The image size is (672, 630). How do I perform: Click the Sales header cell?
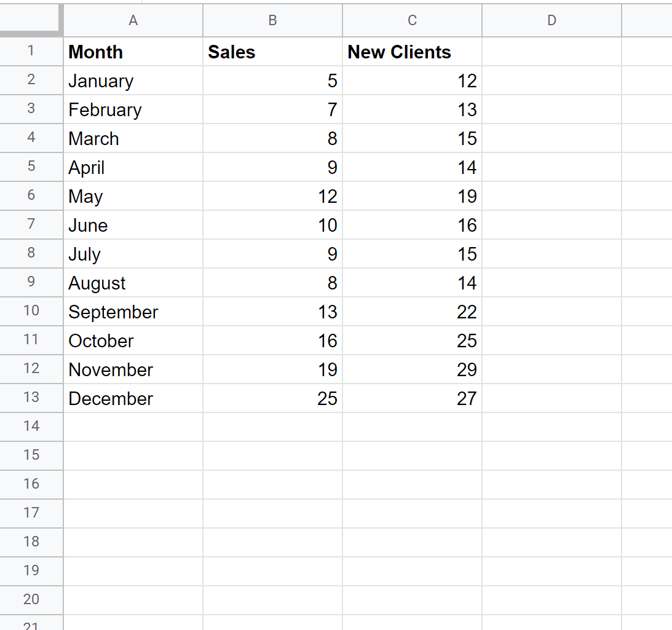pos(272,52)
